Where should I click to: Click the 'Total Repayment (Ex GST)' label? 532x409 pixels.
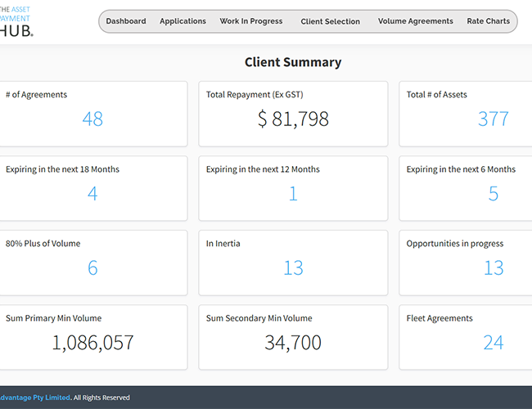pyautogui.click(x=255, y=95)
